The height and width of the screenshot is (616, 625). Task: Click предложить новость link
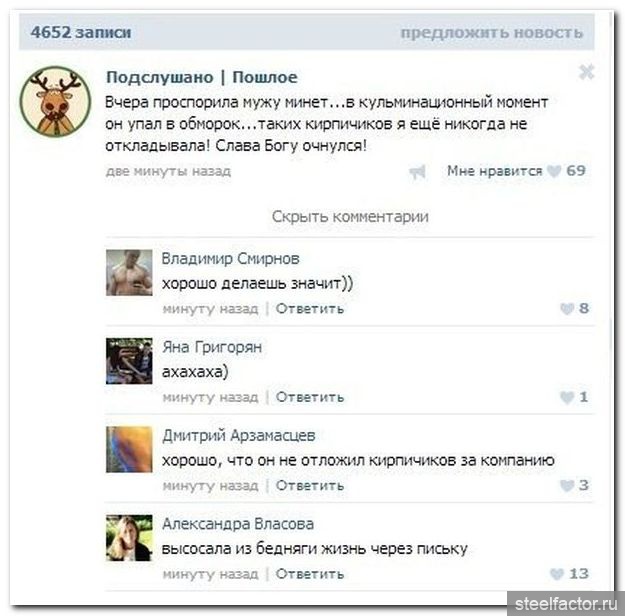pyautogui.click(x=491, y=33)
